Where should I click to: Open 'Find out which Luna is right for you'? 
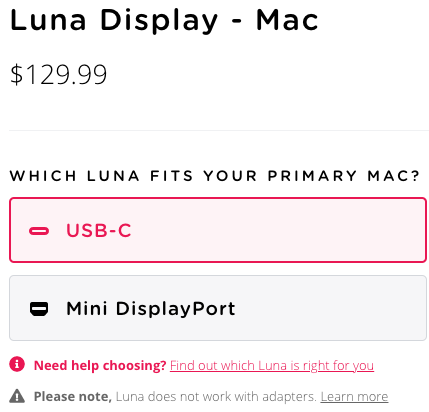pos(272,366)
